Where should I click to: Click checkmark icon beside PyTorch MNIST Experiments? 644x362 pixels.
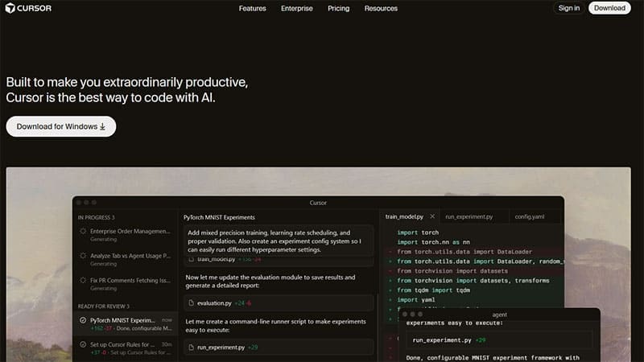[x=83, y=320]
